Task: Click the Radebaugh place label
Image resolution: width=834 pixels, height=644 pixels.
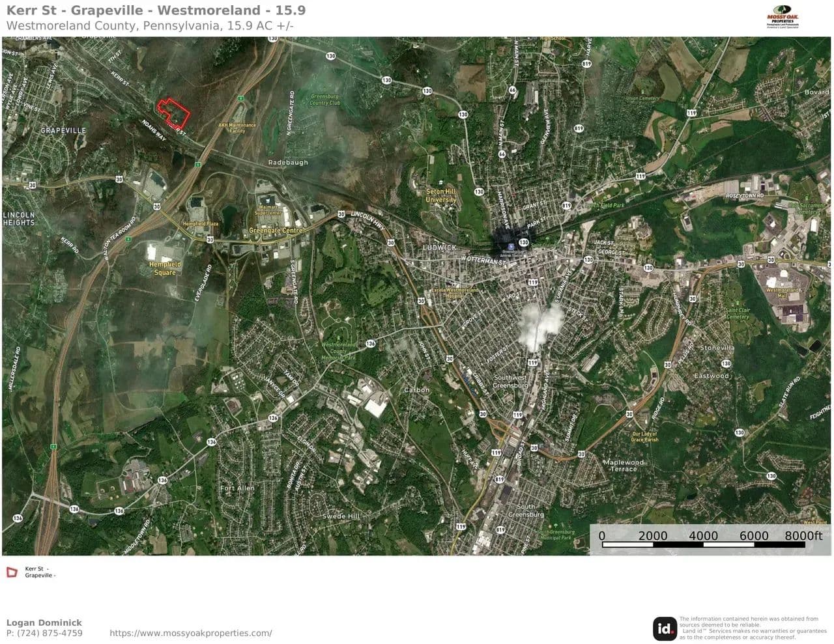Action: (288, 162)
